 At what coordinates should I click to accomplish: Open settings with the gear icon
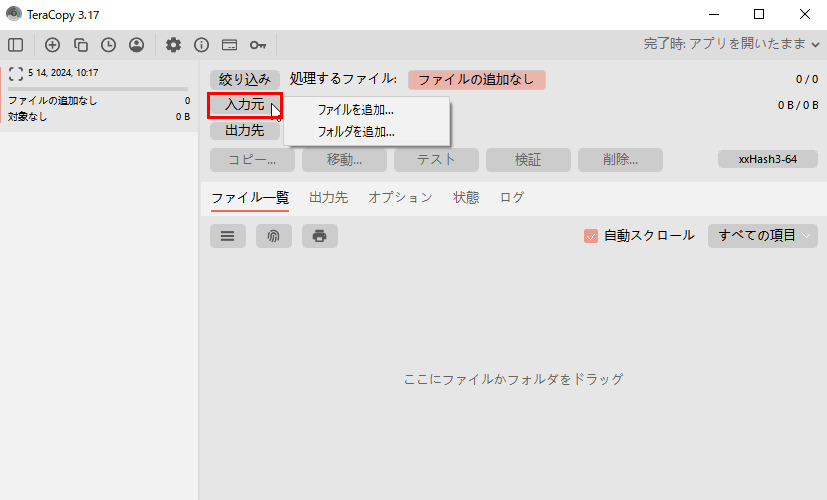click(173, 45)
